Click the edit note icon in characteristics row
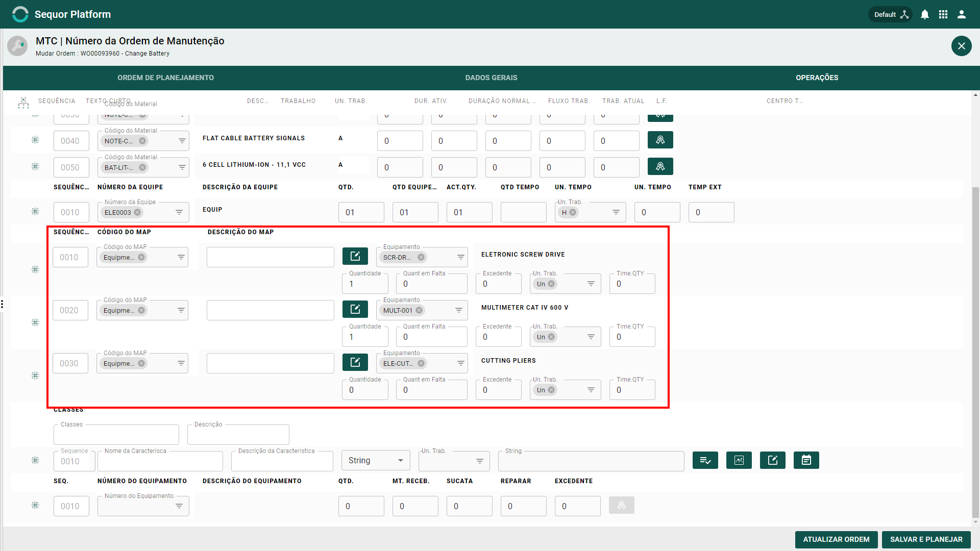 773,460
